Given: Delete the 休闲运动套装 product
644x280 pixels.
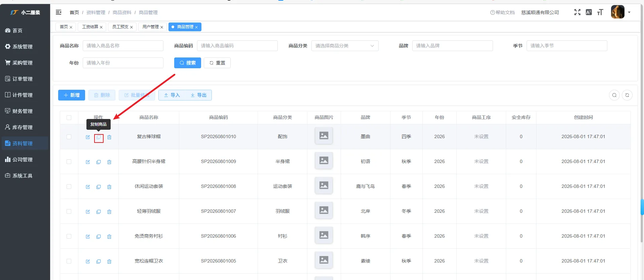Looking at the screenshot, I should (x=109, y=187).
